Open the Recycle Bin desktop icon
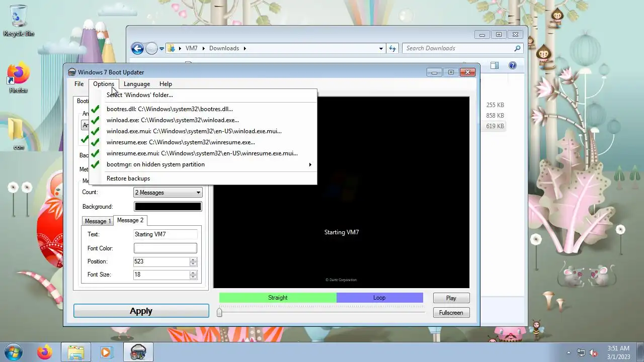 pyautogui.click(x=19, y=20)
